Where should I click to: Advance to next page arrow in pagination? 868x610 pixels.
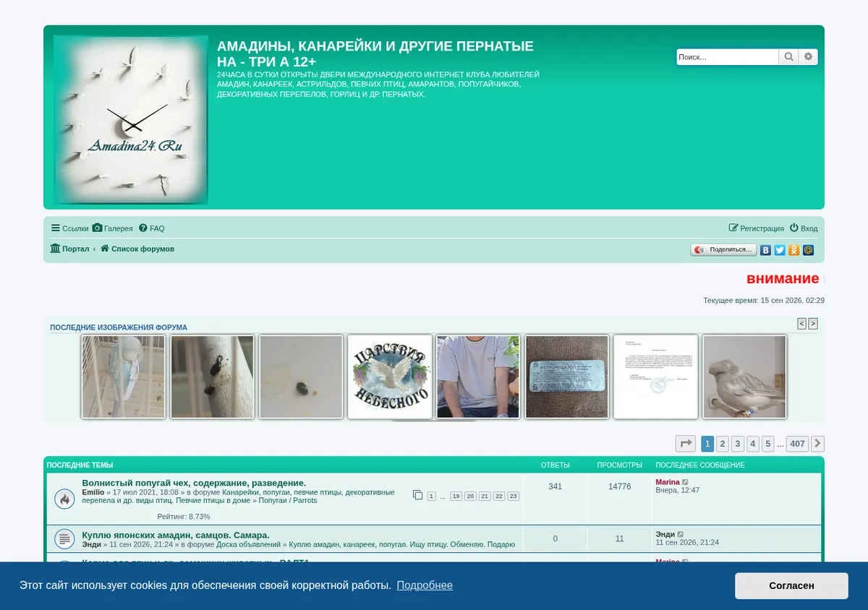817,444
